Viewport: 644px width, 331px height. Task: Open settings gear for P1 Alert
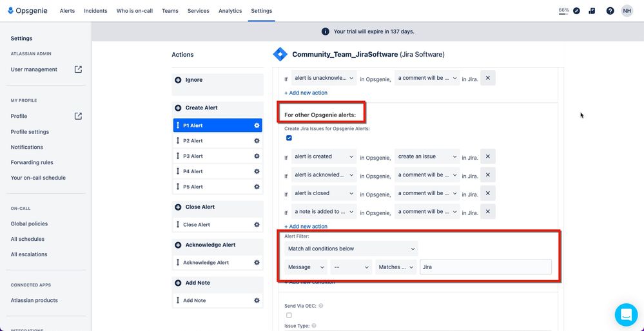coord(257,126)
